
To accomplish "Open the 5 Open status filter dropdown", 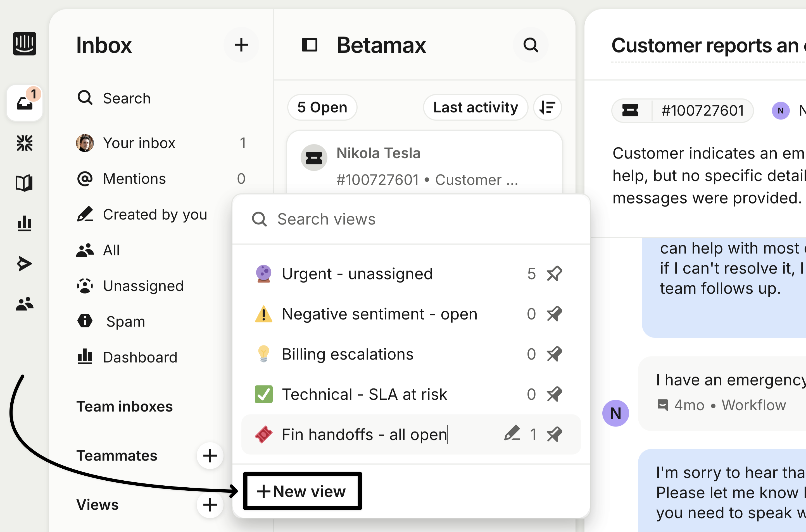I will pyautogui.click(x=322, y=107).
